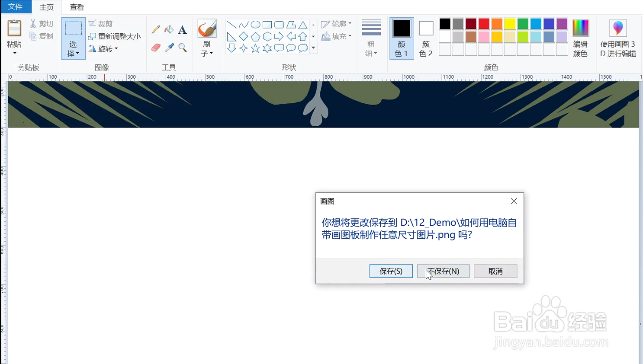The height and width of the screenshot is (364, 643).
Task: Click Save (保存(S)) in the dialog
Action: (391, 271)
